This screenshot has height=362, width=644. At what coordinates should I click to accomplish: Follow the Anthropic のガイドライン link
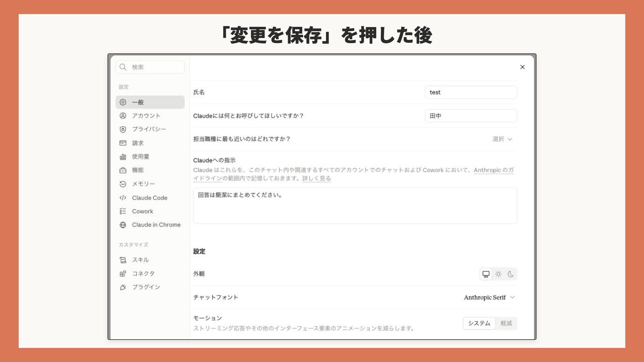(494, 170)
